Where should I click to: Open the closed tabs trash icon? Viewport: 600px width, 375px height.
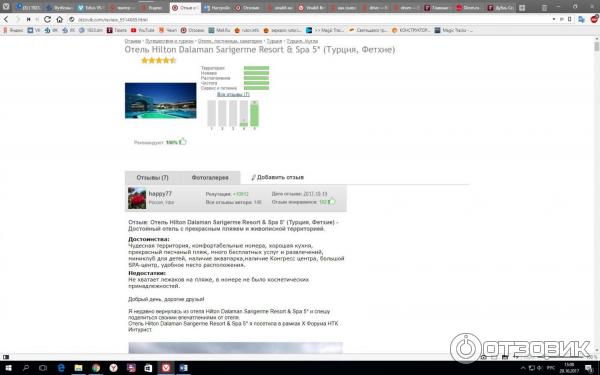tap(544, 8)
